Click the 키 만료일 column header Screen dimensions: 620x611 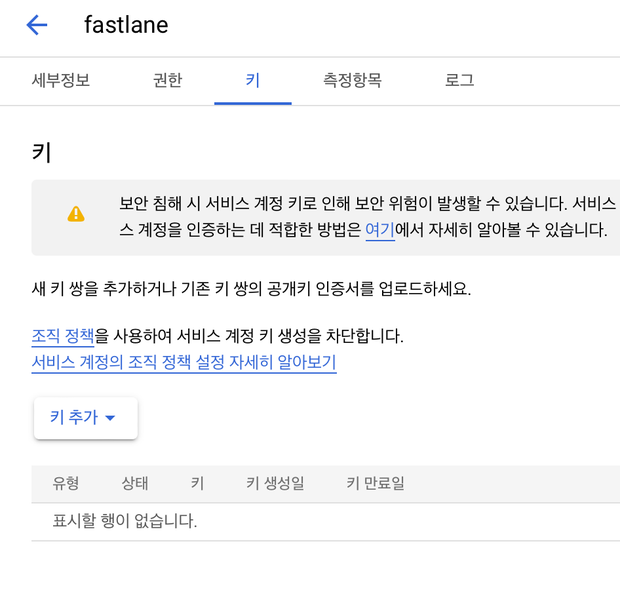tap(376, 483)
